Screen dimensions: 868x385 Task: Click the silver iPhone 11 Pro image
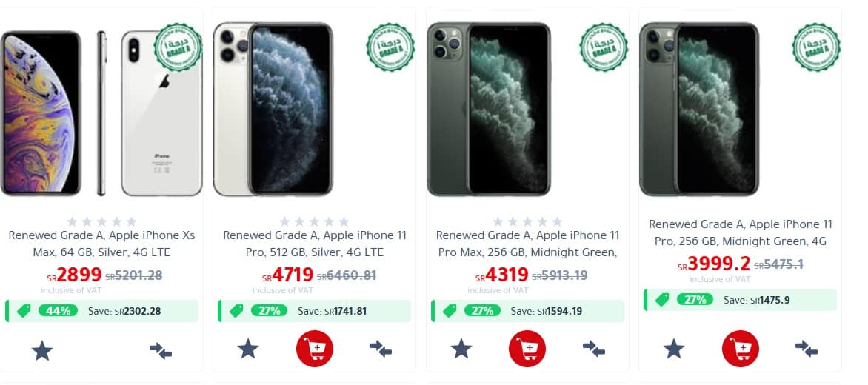pos(273,110)
